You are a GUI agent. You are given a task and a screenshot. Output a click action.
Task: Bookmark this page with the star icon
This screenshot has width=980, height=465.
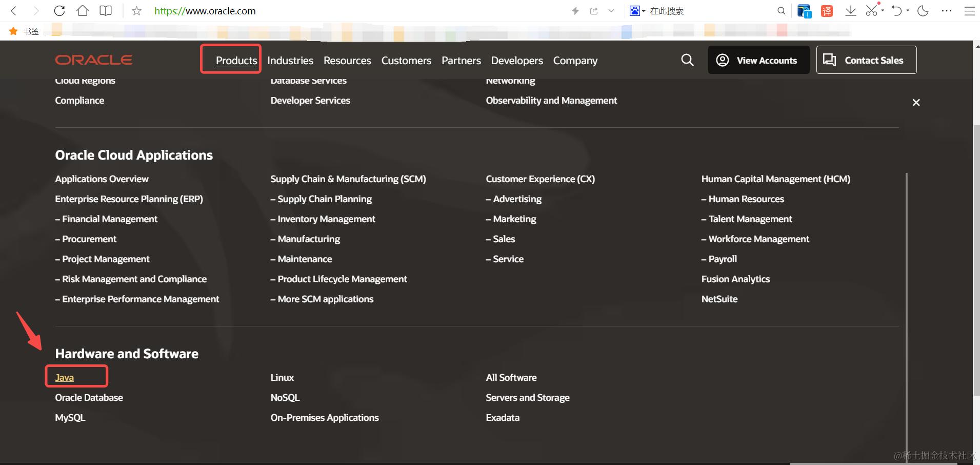136,11
